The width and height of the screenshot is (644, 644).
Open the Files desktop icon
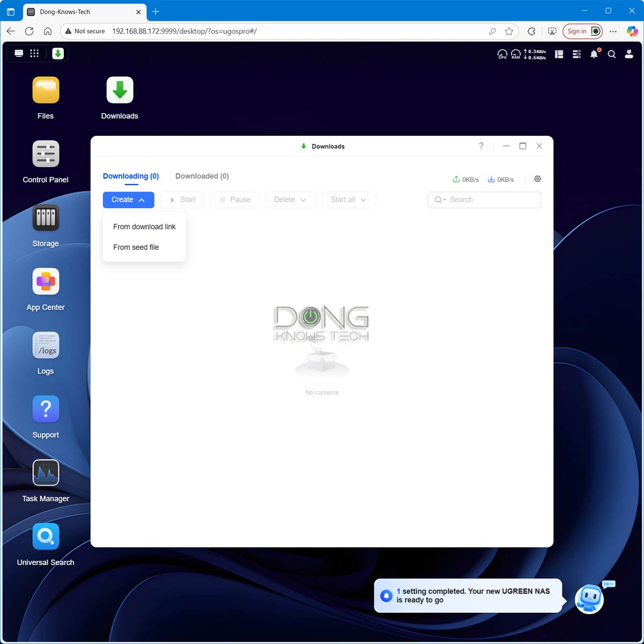[x=46, y=90]
